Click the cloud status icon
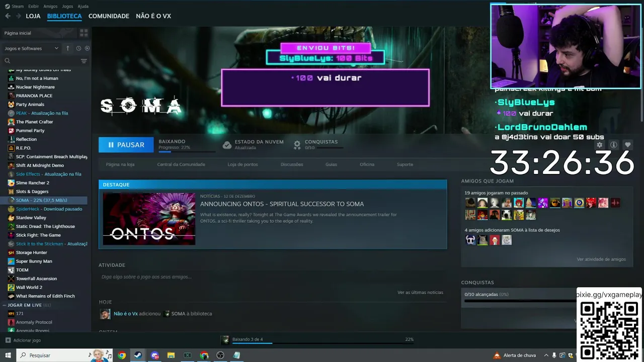Image resolution: width=644 pixels, height=362 pixels. 227,145
